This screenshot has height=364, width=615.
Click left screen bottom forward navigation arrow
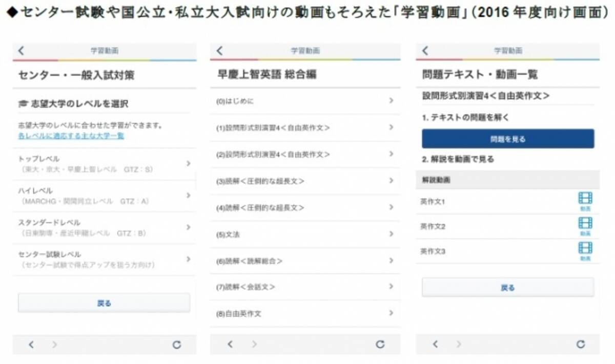click(54, 345)
